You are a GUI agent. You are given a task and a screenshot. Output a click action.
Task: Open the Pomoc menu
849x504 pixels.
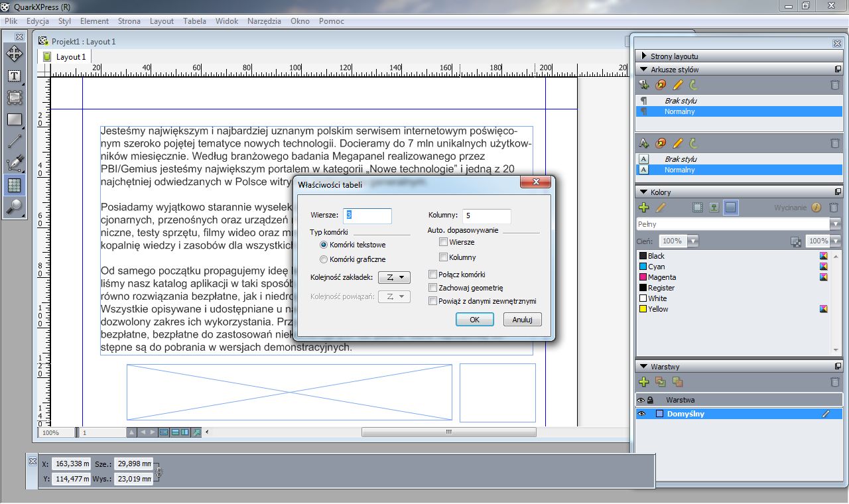point(331,21)
